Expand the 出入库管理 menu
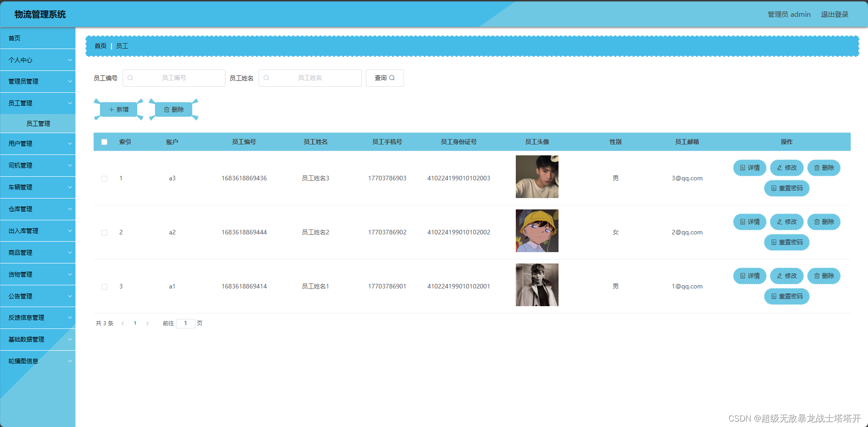The width and height of the screenshot is (868, 427). coord(38,231)
